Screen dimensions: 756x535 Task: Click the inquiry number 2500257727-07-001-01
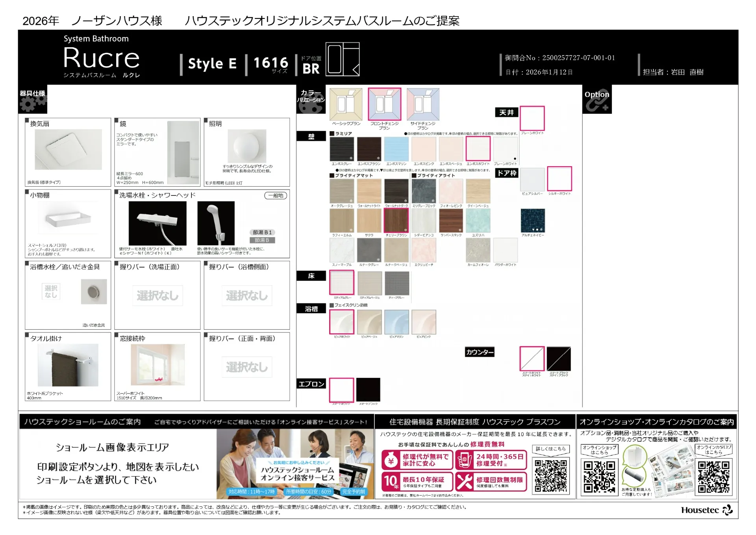[x=578, y=58]
